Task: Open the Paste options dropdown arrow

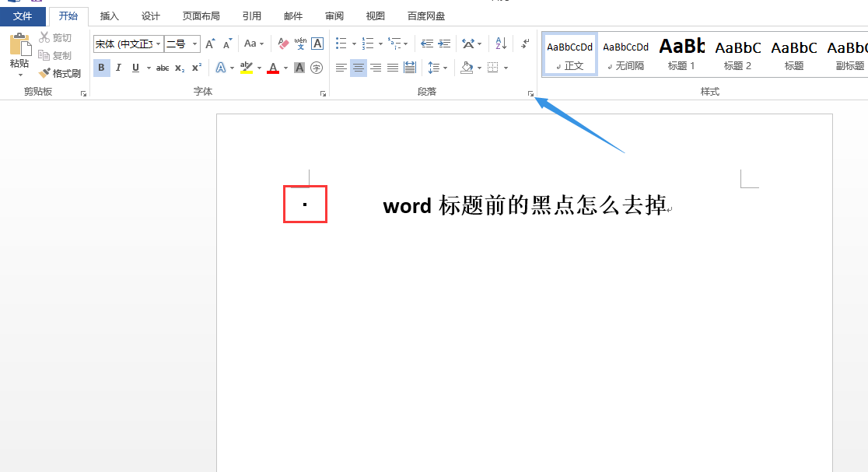Action: [x=20, y=75]
